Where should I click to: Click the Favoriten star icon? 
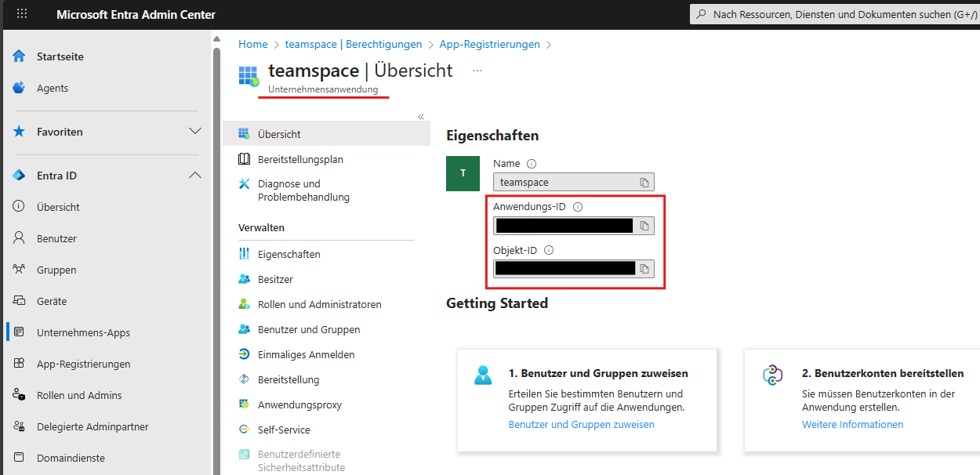pyautogui.click(x=19, y=132)
